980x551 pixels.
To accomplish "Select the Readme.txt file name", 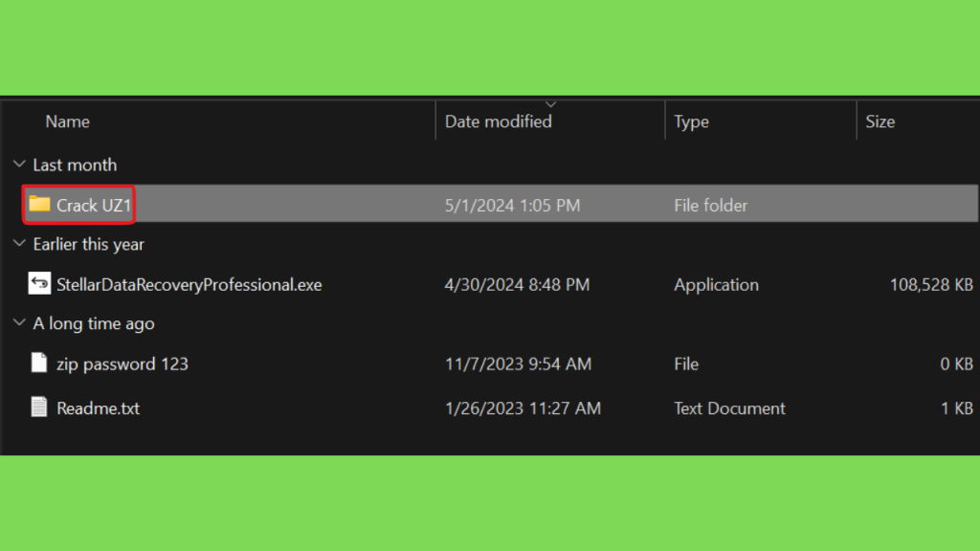I will pos(99,408).
